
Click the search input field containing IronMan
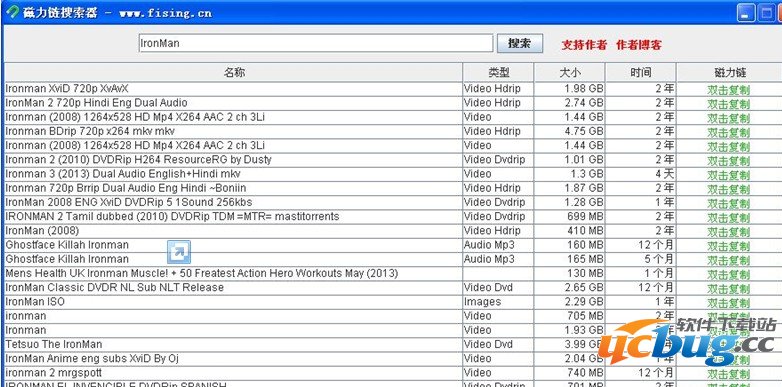click(x=316, y=43)
